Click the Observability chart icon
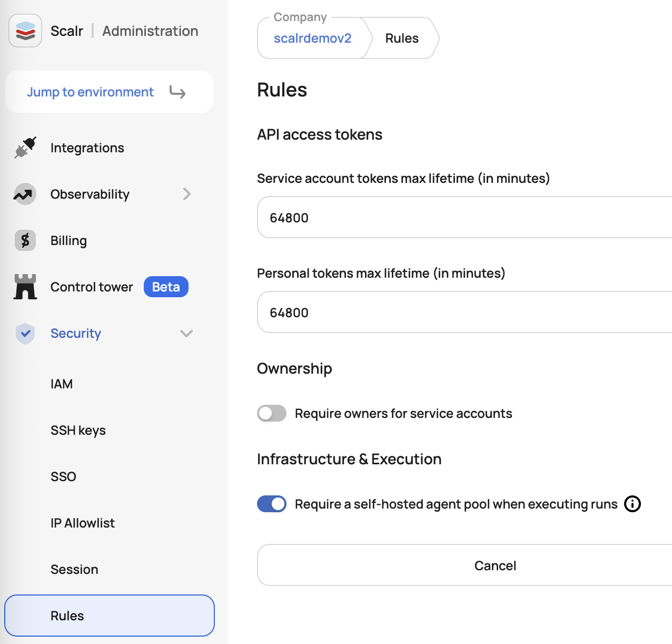The width and height of the screenshot is (672, 644). click(25, 194)
